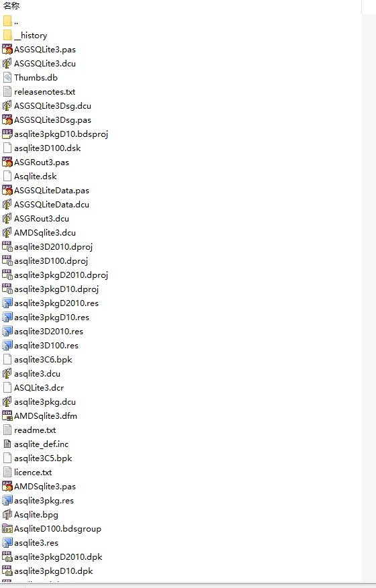
Task: Click the AsqliteD100.bdsgroup icon
Action: pyautogui.click(x=7, y=529)
